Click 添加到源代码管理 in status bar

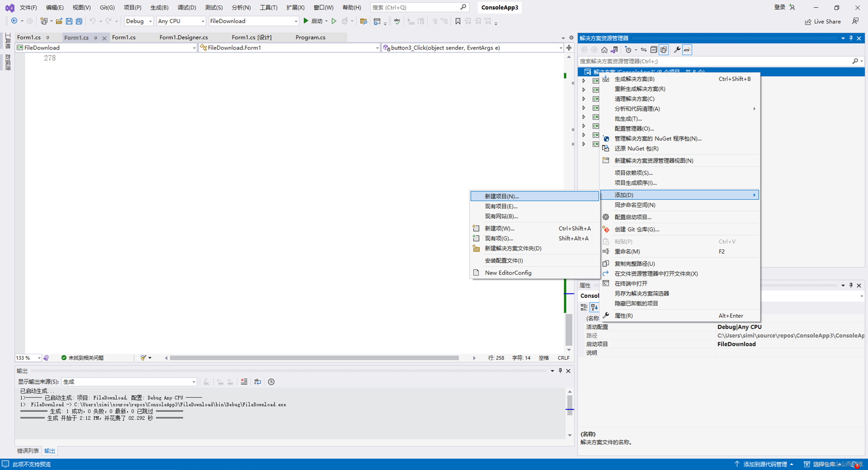pos(765,464)
